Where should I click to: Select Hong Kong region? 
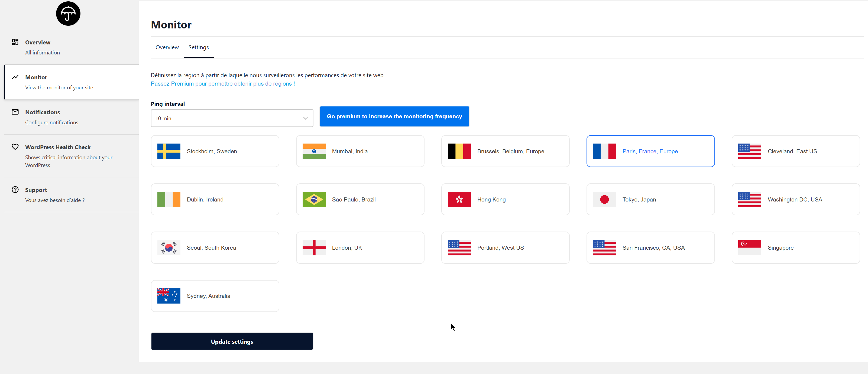tap(506, 200)
